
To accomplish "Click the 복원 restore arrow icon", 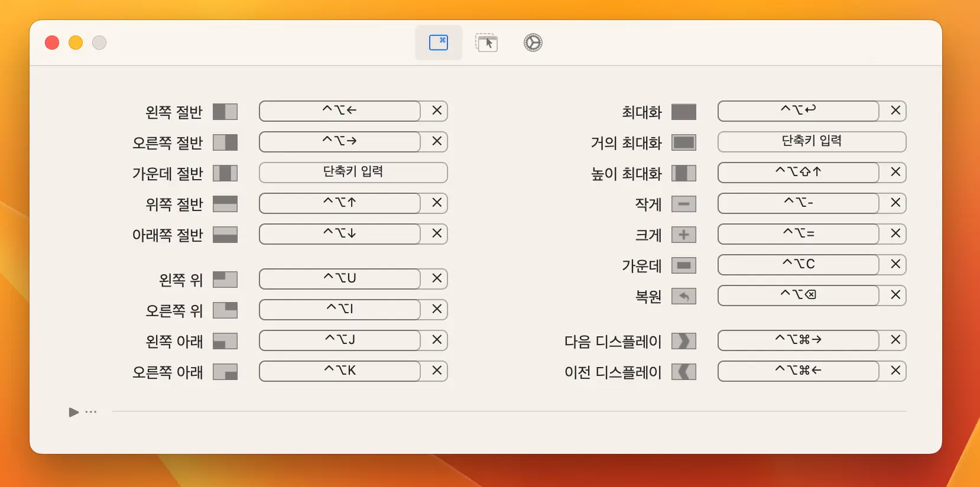I will [684, 296].
